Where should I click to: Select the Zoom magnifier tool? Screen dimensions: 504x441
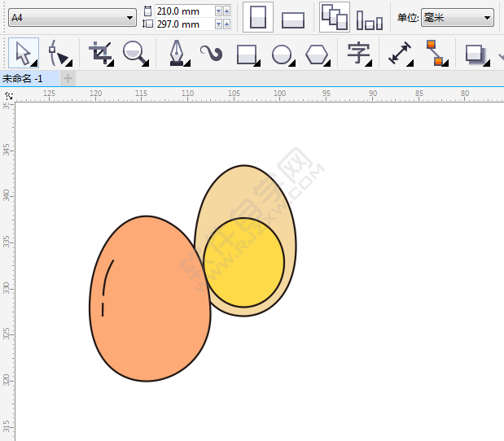[x=134, y=54]
